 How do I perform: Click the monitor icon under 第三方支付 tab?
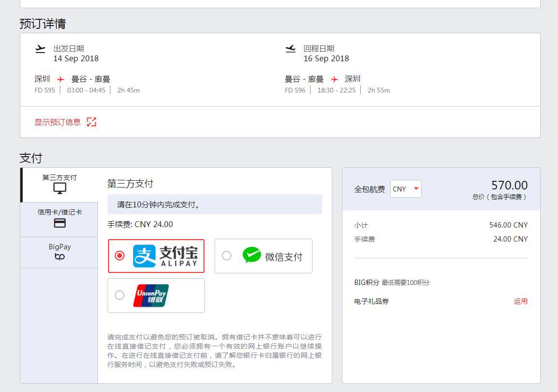pos(59,188)
